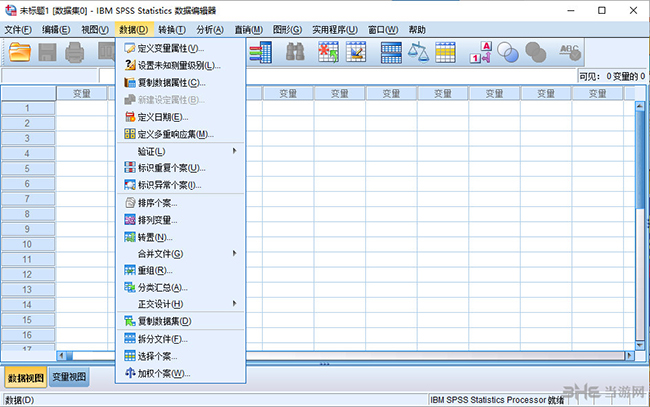Click the Value Labels toolbar icon
This screenshot has height=407, width=650.
click(481, 52)
